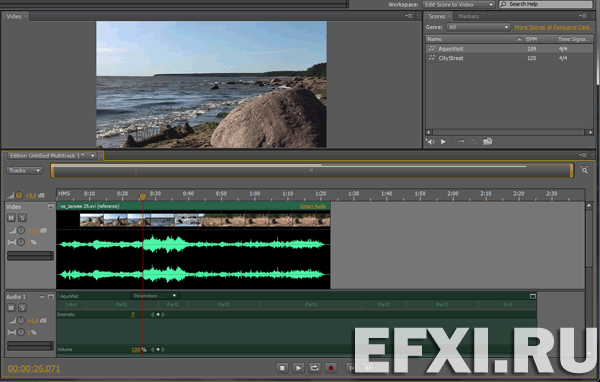Click the Search Help field

point(546,4)
